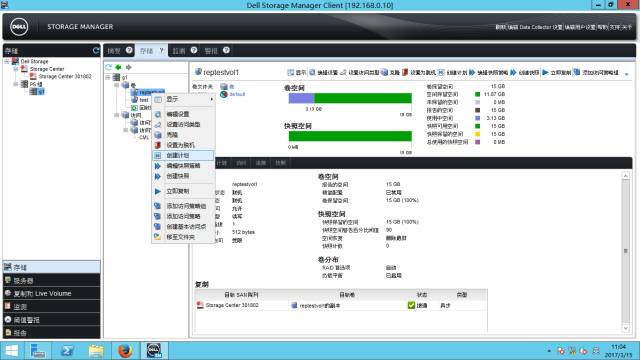The width and height of the screenshot is (640, 360).
Task: Open the 服务器 view in the bottom-left navigation
Action: 51,280
